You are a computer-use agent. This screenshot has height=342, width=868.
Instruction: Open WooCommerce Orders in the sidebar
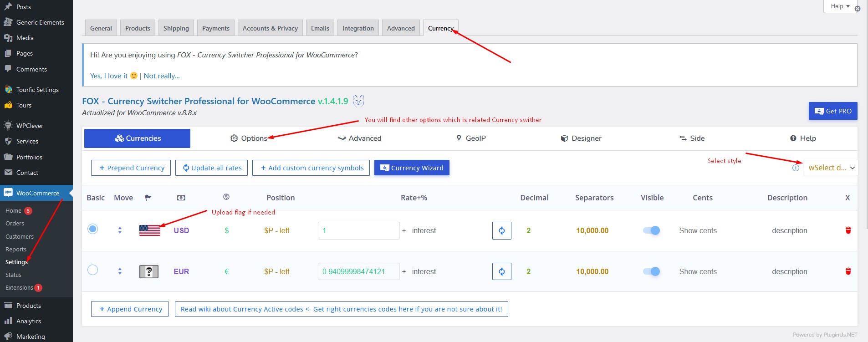15,223
